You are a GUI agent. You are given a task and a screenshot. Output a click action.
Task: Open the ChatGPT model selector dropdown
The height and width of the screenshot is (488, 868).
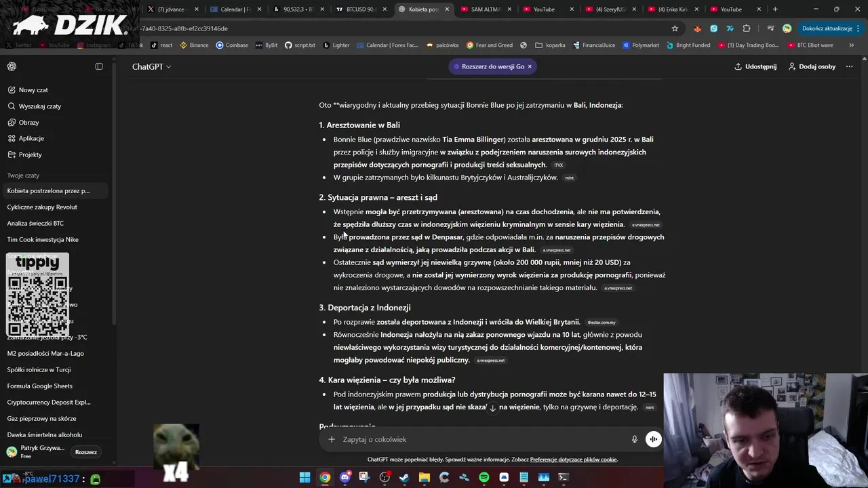[x=151, y=66]
